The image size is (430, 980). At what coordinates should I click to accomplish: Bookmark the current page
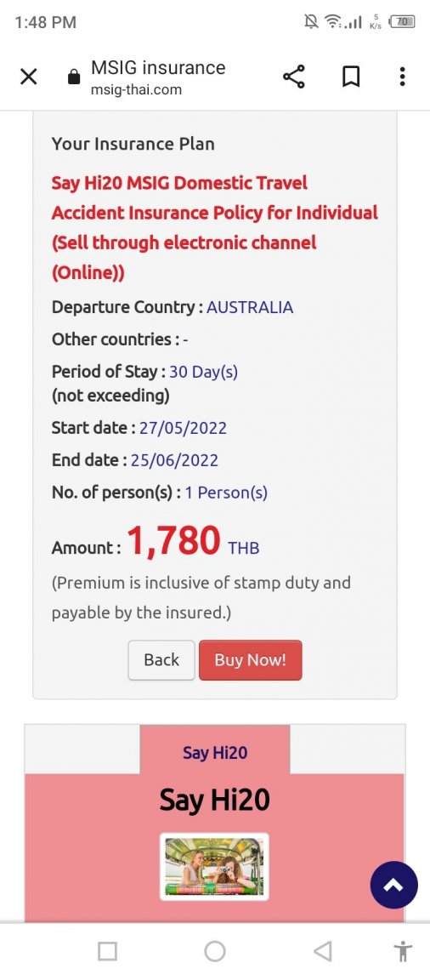351,77
